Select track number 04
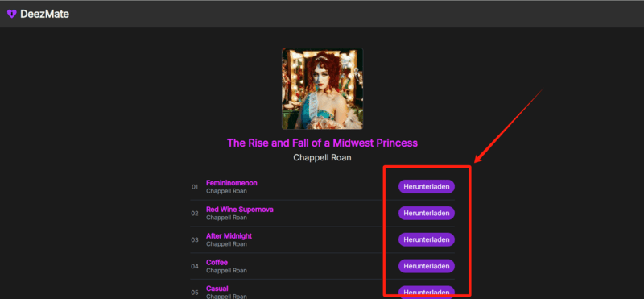Viewport: 644px width, 299px height. point(195,266)
